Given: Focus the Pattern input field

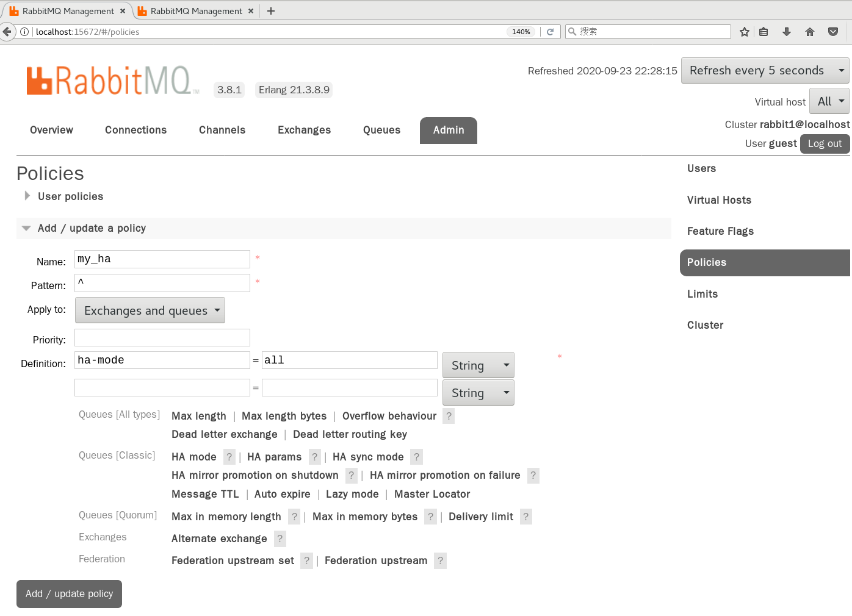Looking at the screenshot, I should [x=162, y=283].
